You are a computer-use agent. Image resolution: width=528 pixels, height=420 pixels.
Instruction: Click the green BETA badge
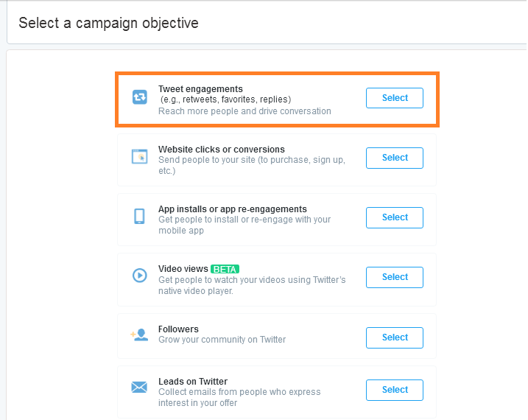[225, 269]
